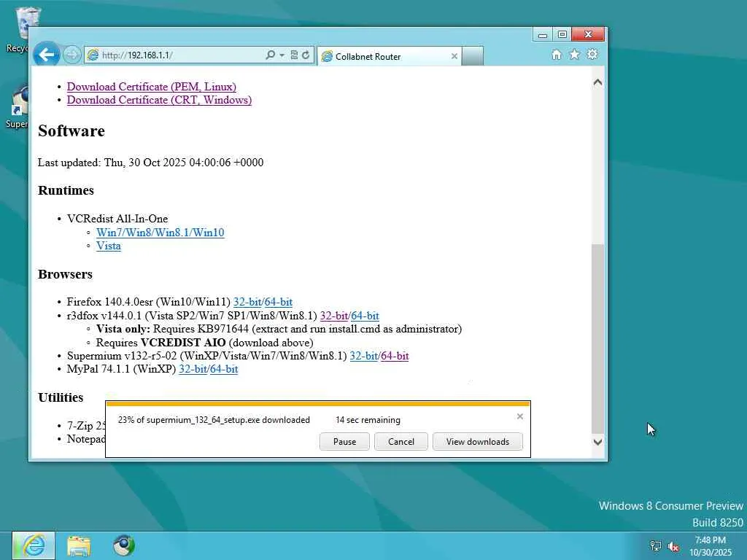
Task: Select the Recycle Bin desktop icon
Action: pyautogui.click(x=19, y=29)
